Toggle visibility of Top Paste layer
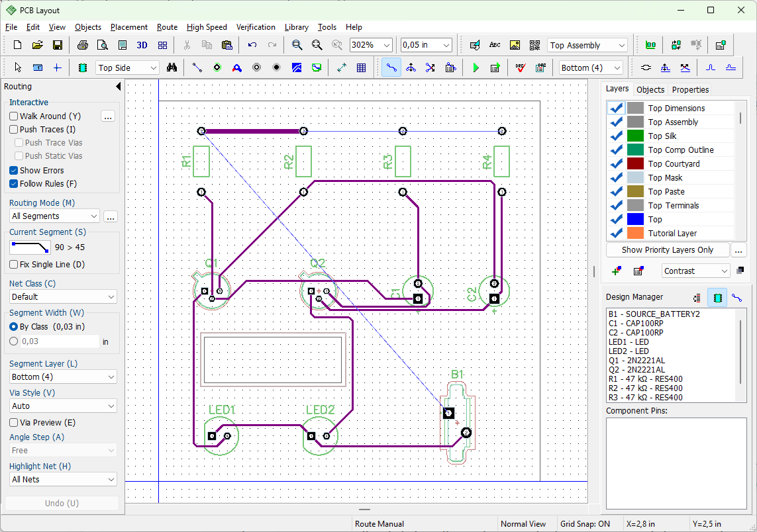 (x=616, y=191)
